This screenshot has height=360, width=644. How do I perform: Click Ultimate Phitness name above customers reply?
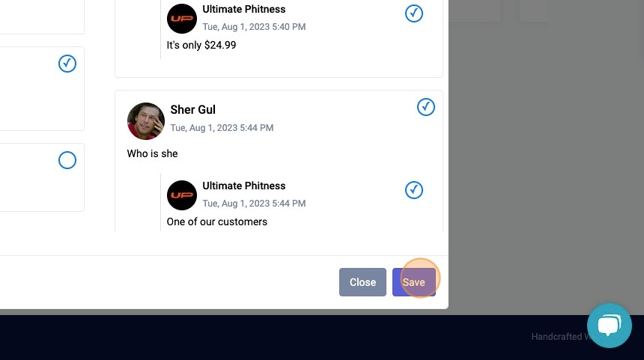click(x=244, y=186)
